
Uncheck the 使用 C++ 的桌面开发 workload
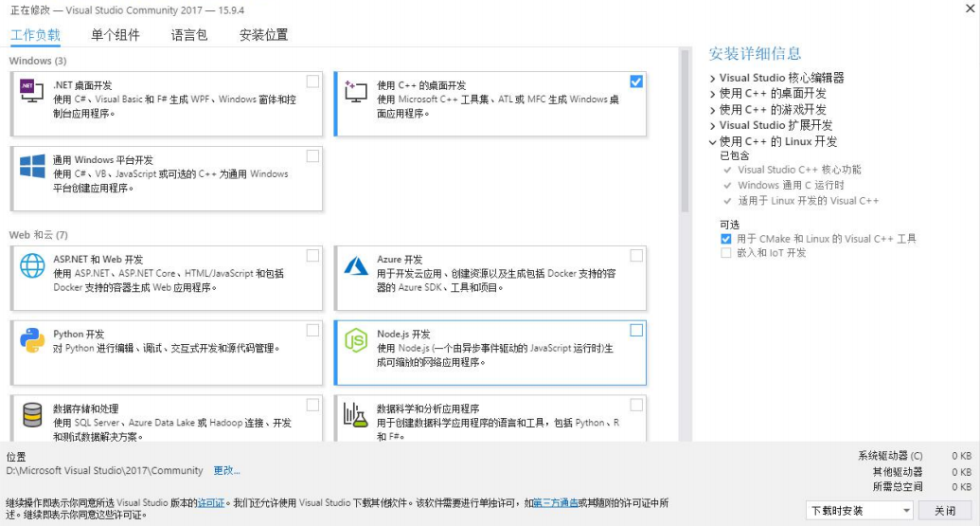point(636,82)
